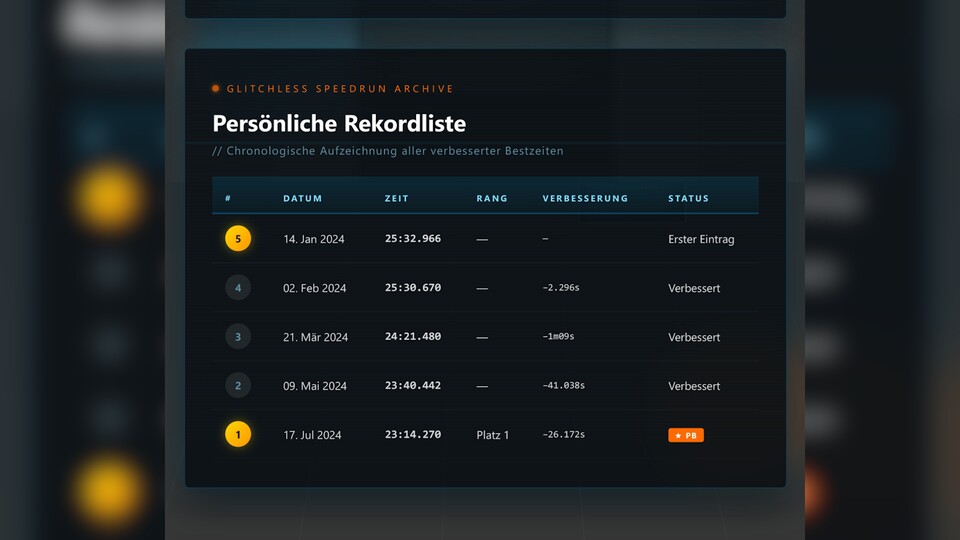This screenshot has width=960, height=540.
Task: Click the improvement value -1m09s
Action: [558, 337]
